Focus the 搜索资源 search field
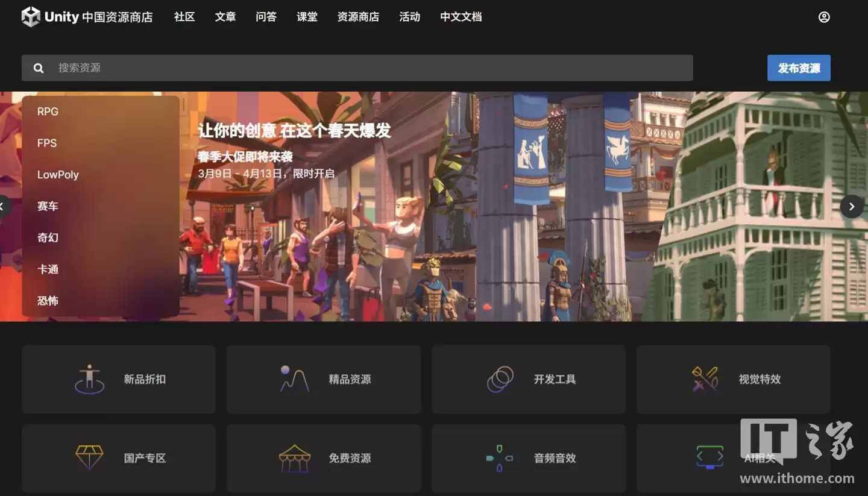 (362, 68)
